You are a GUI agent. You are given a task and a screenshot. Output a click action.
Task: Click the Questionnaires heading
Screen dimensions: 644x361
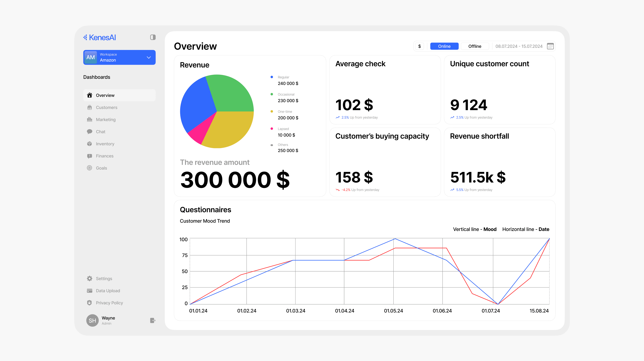(206, 210)
